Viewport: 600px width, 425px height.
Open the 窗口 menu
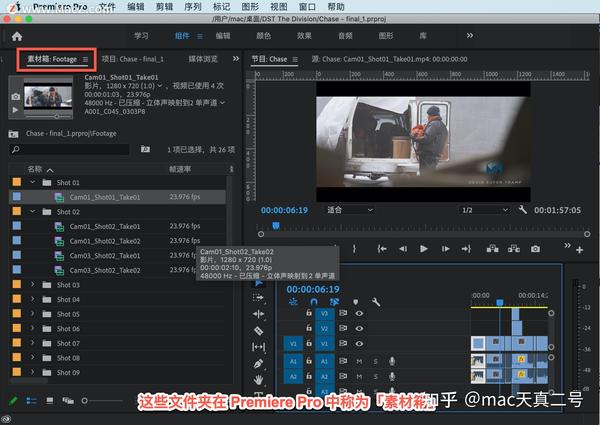pos(307,7)
